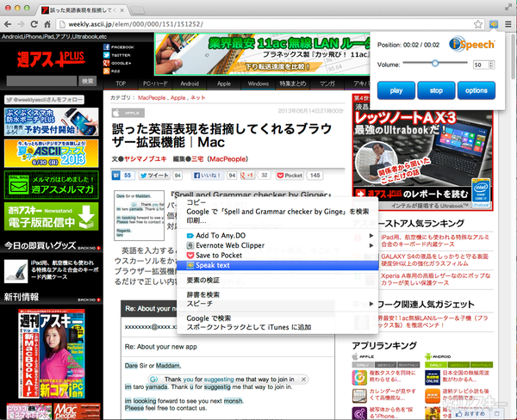Click the browser forward arrow

point(21,24)
